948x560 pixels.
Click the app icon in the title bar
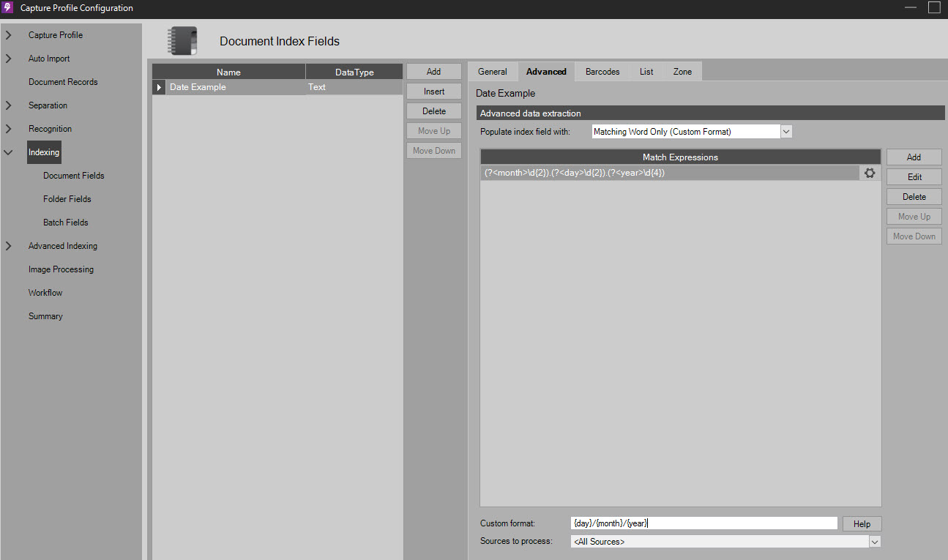8,8
